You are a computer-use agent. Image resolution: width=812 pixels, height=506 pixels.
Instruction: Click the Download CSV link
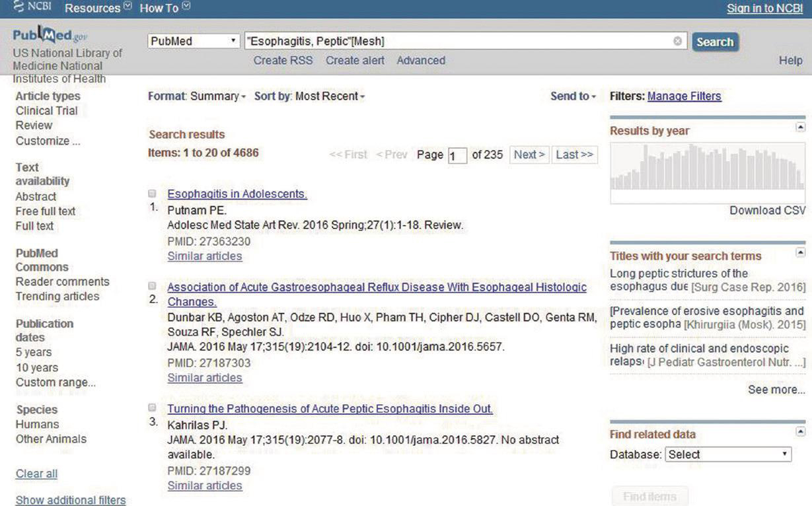click(767, 211)
